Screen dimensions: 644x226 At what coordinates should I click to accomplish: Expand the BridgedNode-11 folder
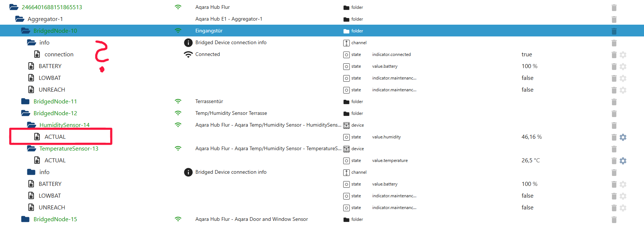click(25, 102)
